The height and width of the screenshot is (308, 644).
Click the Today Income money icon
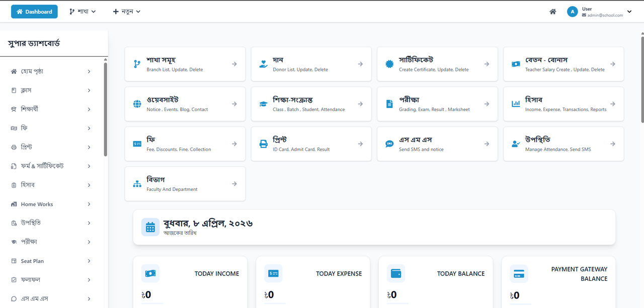(150, 273)
